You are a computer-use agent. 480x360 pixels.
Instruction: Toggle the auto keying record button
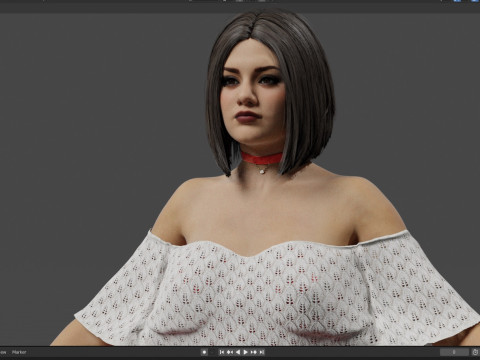pyautogui.click(x=204, y=352)
